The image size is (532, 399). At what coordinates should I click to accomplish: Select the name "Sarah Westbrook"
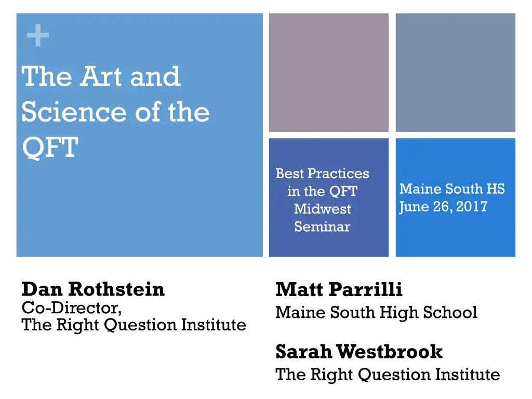[358, 352]
